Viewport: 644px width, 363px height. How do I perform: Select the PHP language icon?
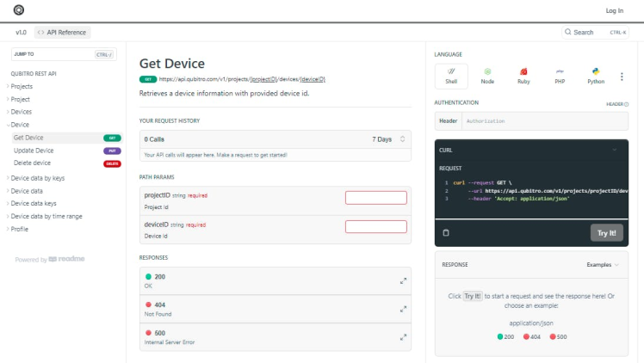coord(559,76)
